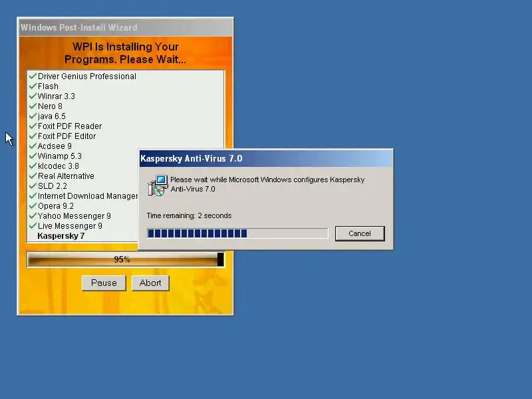Screen dimensions: 532x399
Task: Select the Winrar 3.3 entry
Action: pos(57,96)
